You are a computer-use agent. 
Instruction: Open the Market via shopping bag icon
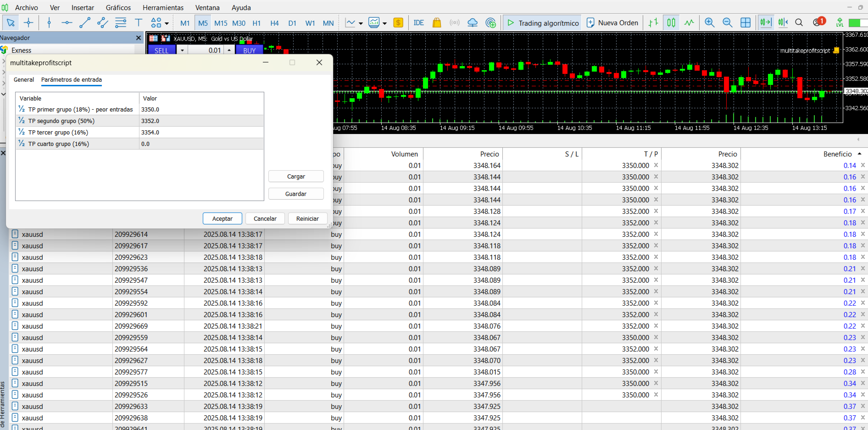point(436,22)
